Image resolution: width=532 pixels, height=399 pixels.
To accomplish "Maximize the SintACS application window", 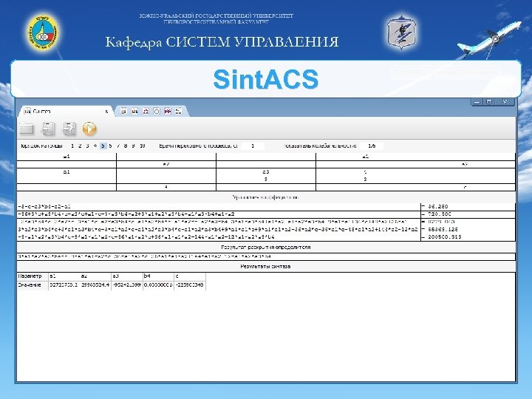I will click(x=489, y=102).
